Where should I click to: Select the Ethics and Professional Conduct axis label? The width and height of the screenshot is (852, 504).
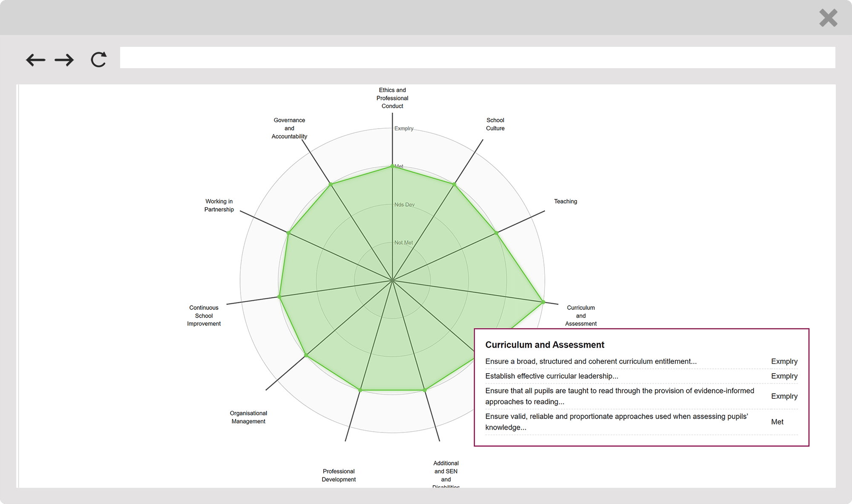392,98
